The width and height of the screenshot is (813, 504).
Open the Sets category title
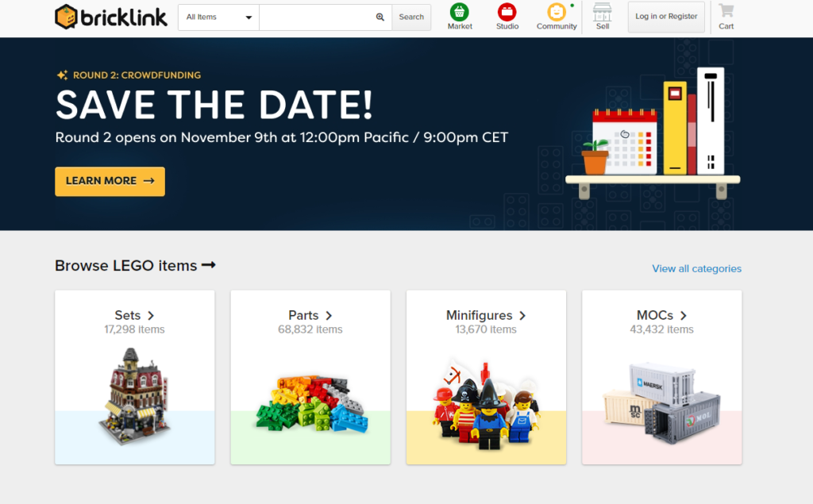pyautogui.click(x=128, y=315)
